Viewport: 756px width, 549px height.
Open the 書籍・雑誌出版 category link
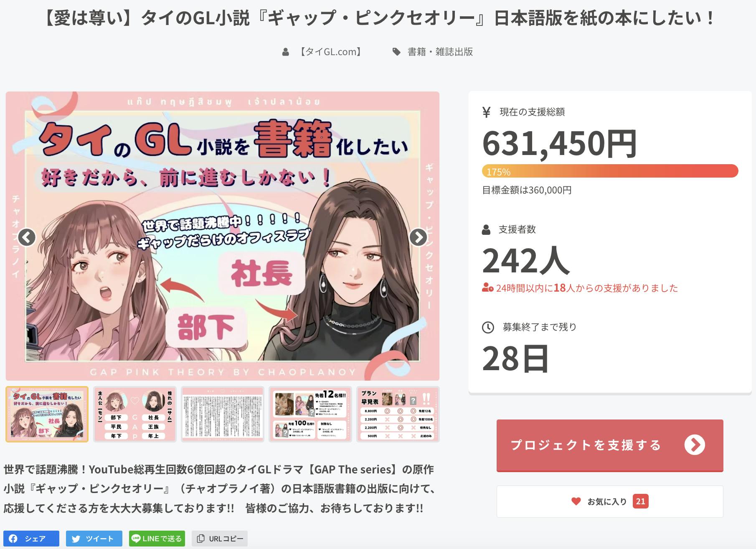pos(440,52)
